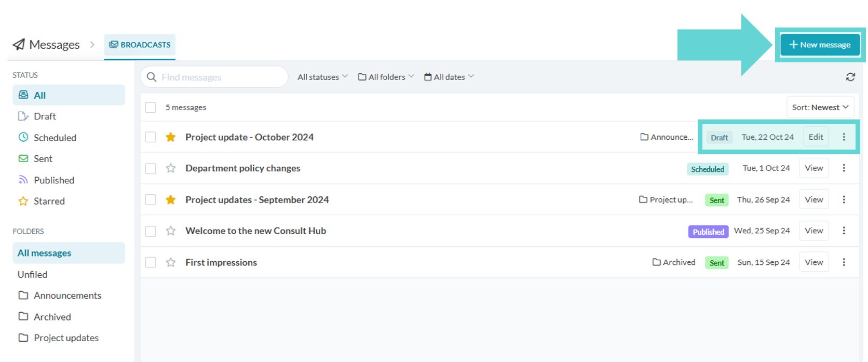The width and height of the screenshot is (868, 362).
Task: View the First impressions message
Action: [814, 262]
